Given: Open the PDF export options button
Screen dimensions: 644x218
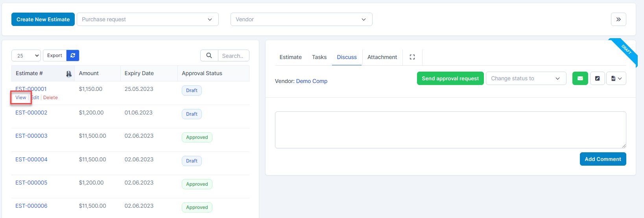Looking at the screenshot, I should pyautogui.click(x=616, y=78).
